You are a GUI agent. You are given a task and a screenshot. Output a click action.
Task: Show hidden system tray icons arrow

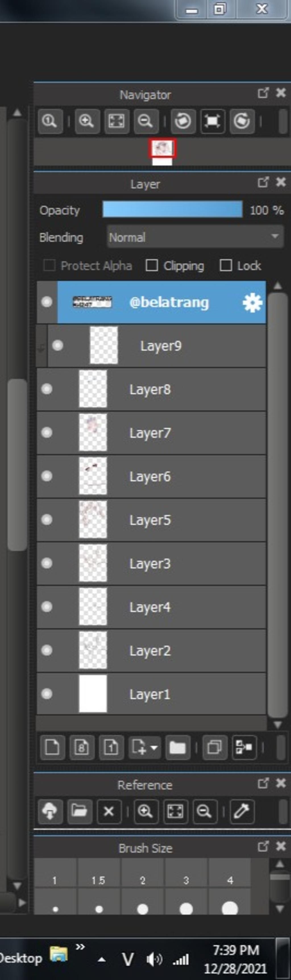[101, 959]
